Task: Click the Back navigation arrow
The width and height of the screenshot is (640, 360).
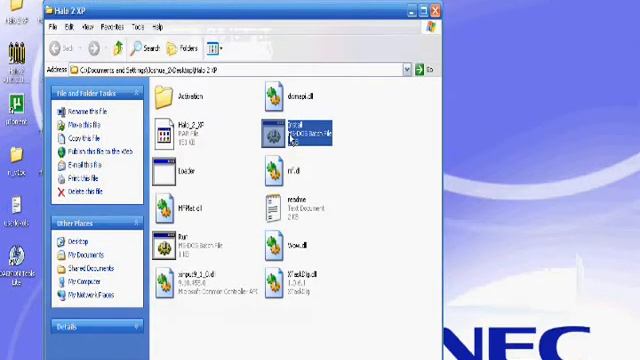Action: coord(55,49)
